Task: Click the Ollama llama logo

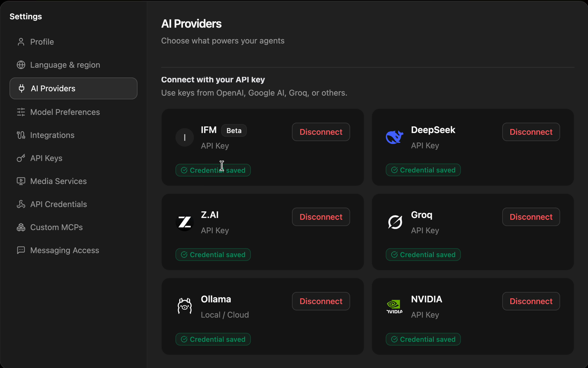Action: 184,306
